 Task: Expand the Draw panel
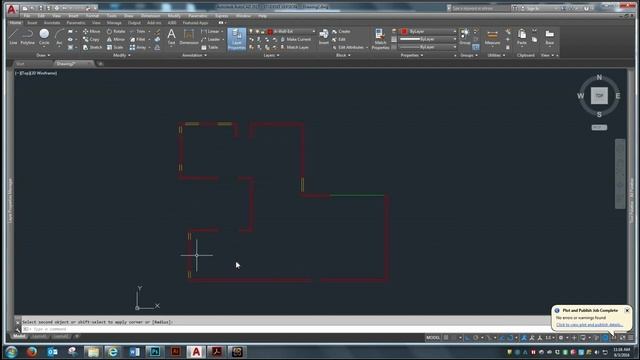tap(43, 55)
